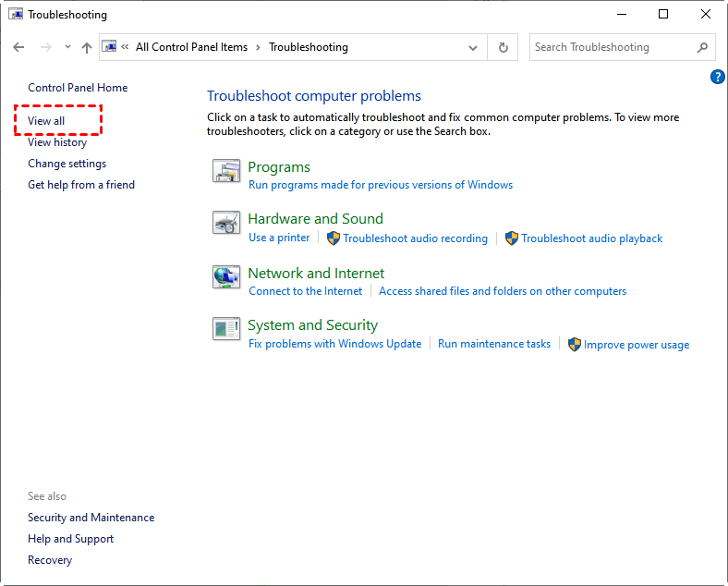728x586 pixels.
Task: Open Access shared files and folders on other computers
Action: (503, 291)
